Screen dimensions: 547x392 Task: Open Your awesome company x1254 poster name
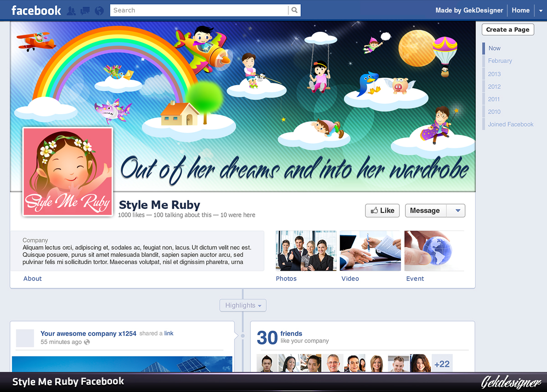88,334
